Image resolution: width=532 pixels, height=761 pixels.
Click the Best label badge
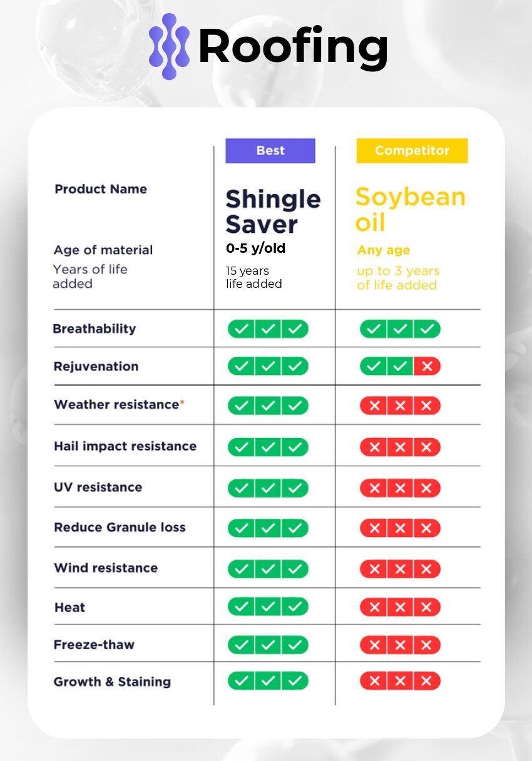[270, 151]
